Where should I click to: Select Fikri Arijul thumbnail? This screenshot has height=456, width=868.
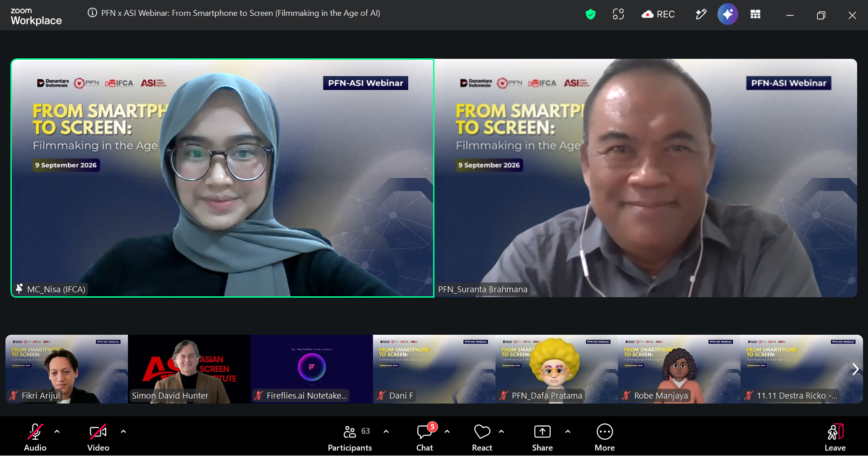coord(66,369)
